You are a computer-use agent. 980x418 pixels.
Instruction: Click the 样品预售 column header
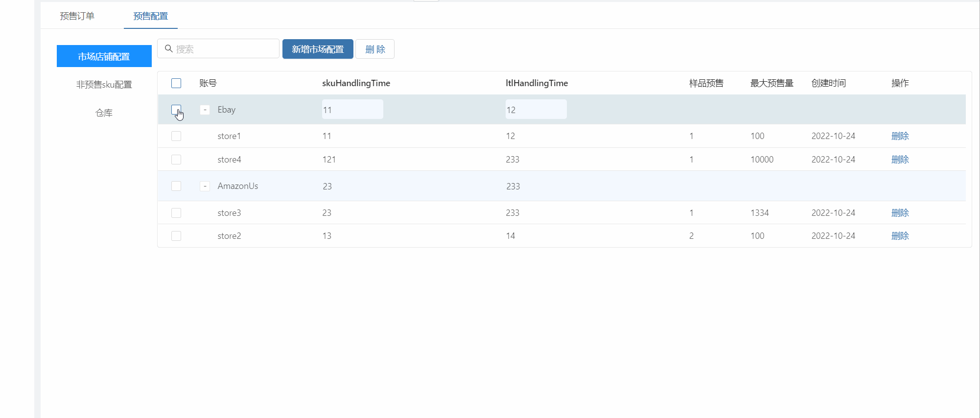coord(706,83)
